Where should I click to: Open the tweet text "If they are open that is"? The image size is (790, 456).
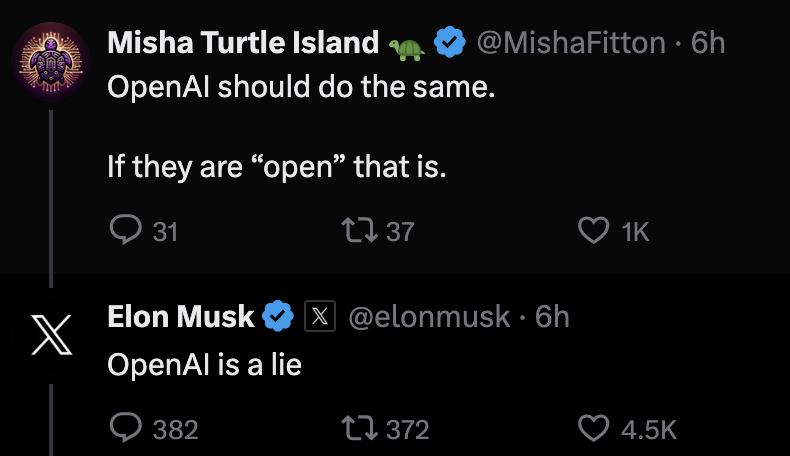tap(276, 167)
